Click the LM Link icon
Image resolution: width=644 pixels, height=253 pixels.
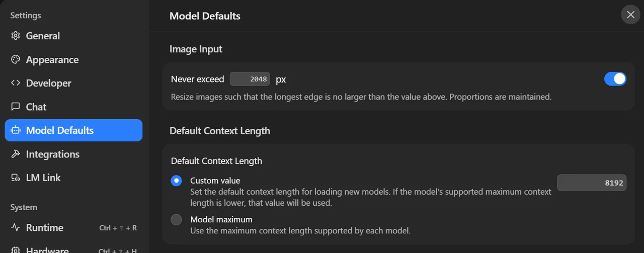pos(16,178)
